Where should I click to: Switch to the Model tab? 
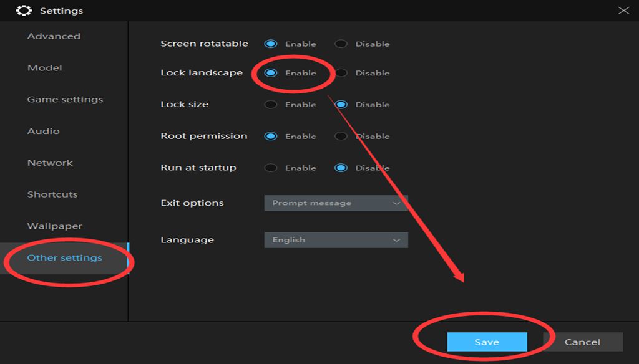click(x=44, y=68)
